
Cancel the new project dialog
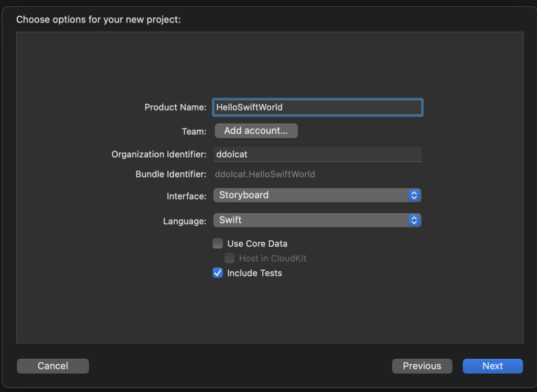point(53,366)
